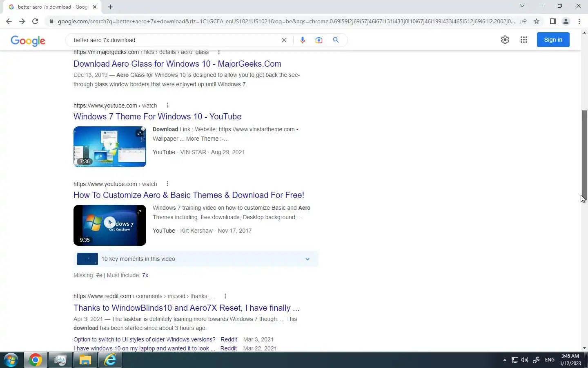Submit search with magnifier icon

pyautogui.click(x=336, y=40)
